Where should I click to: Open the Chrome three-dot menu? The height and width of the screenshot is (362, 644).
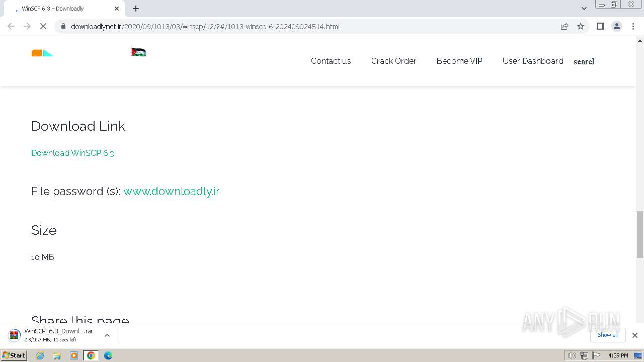pos(633,26)
